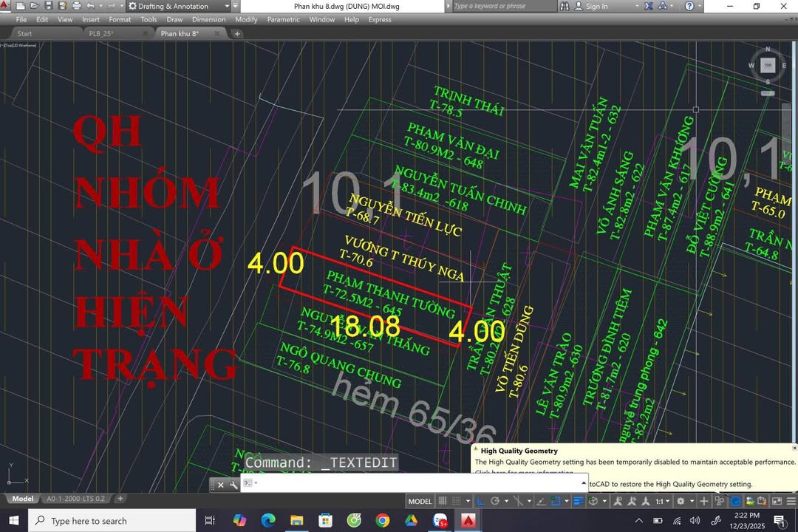Open a drawing with the Open folder icon
This screenshot has height=532, width=798.
[34, 6]
